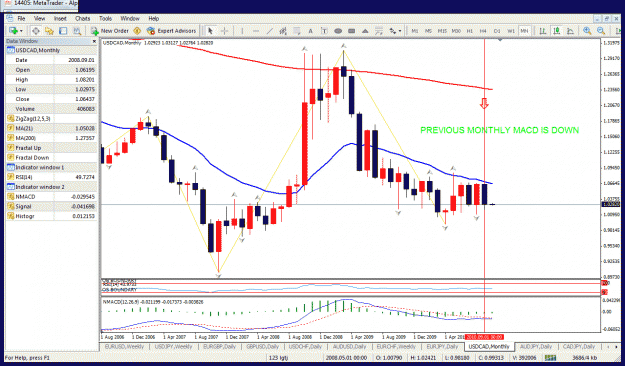Select the text 'A' tool
The image size is (625, 366).
pos(310,31)
